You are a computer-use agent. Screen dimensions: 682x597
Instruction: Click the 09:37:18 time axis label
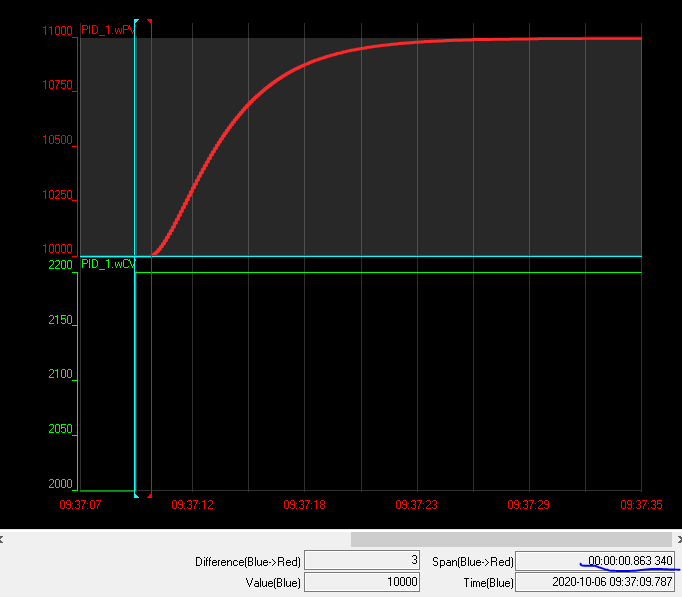[304, 505]
